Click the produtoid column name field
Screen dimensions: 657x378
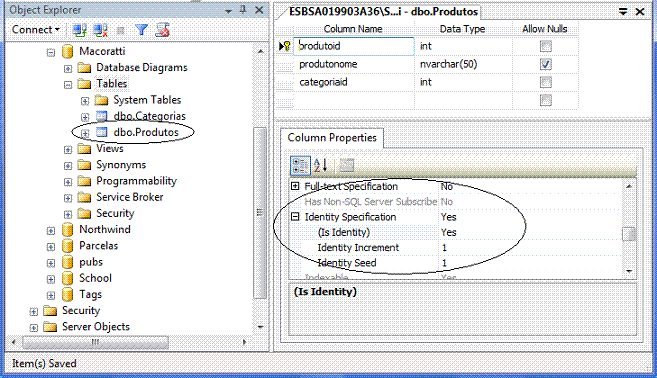354,46
